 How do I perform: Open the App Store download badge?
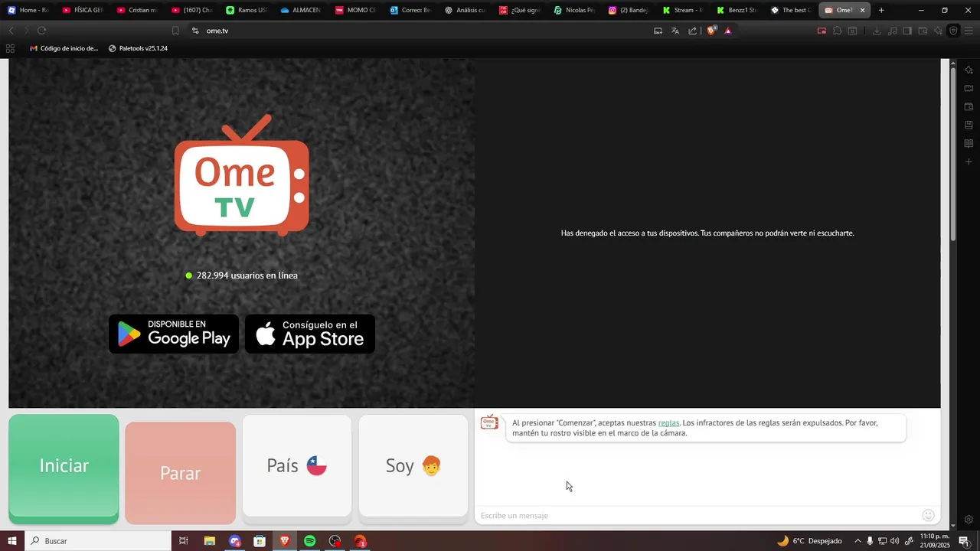310,334
